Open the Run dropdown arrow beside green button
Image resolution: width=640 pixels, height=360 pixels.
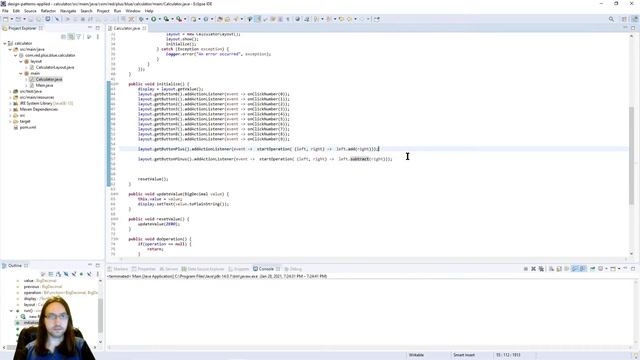tap(160, 19)
